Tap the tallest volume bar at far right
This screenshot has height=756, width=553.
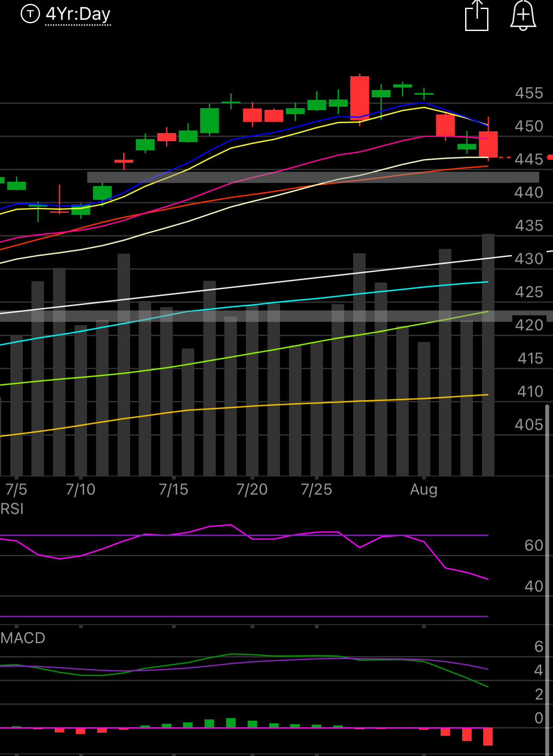pyautogui.click(x=488, y=355)
